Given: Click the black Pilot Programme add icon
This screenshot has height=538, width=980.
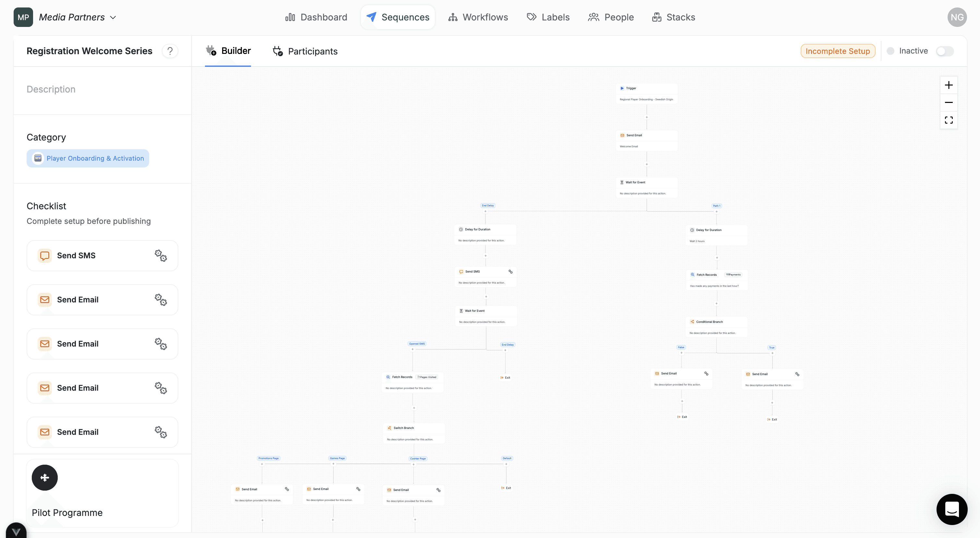Looking at the screenshot, I should [44, 477].
